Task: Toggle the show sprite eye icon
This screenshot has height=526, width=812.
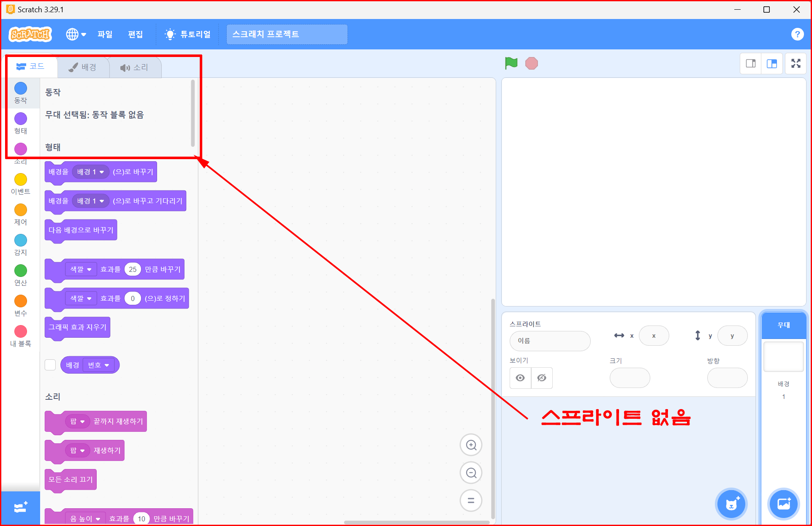Action: [x=520, y=378]
